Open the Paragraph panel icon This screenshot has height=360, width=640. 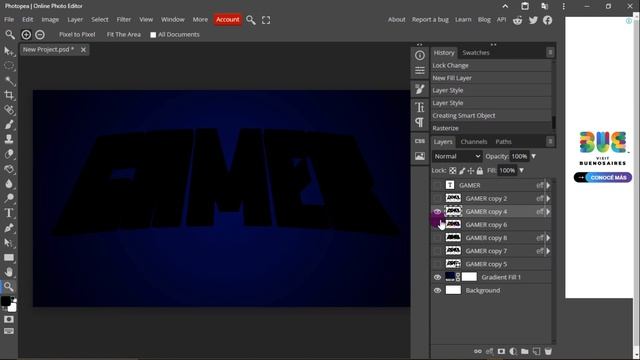(x=420, y=122)
